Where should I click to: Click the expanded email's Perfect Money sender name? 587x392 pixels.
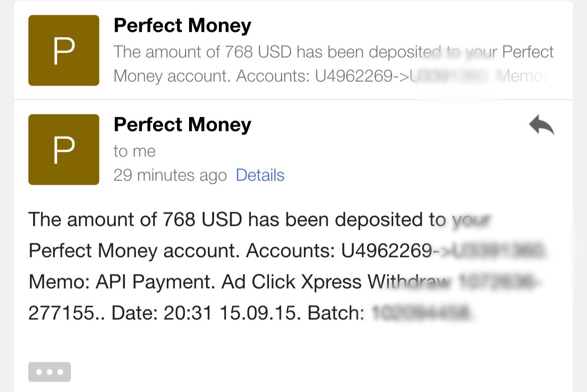[182, 125]
